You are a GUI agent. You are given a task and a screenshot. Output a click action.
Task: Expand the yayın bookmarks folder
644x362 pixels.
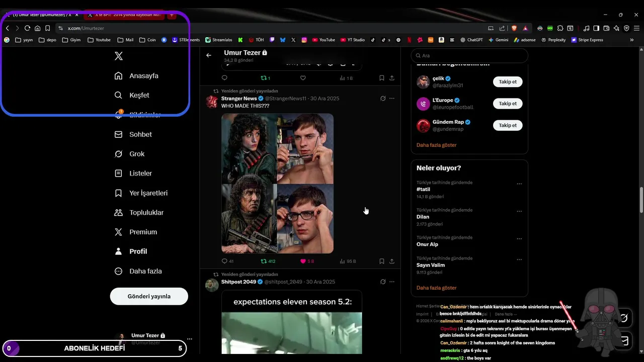[x=24, y=40]
